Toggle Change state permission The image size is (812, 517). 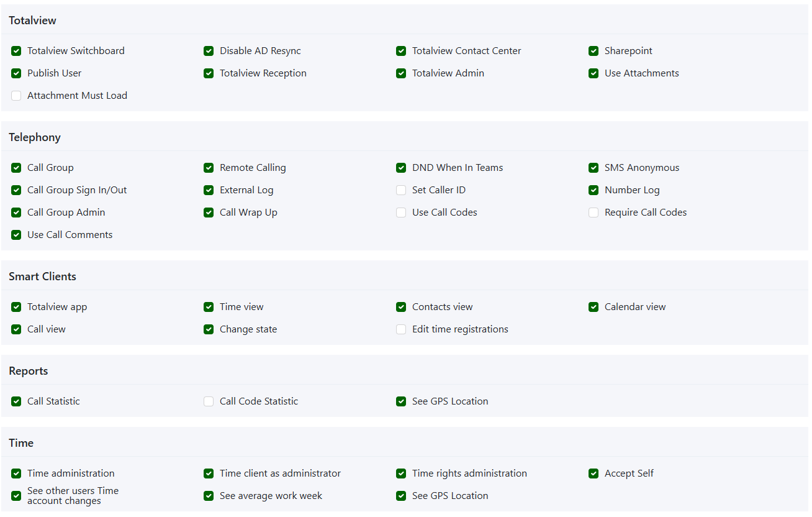[x=209, y=329]
